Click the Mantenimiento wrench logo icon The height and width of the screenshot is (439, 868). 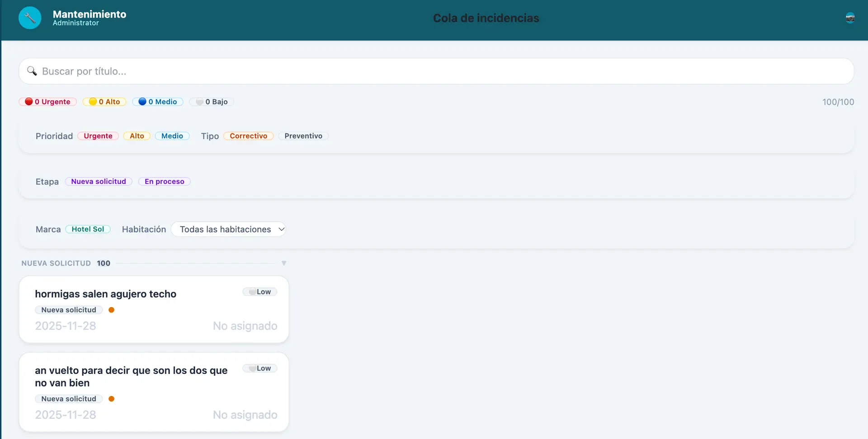coord(30,18)
